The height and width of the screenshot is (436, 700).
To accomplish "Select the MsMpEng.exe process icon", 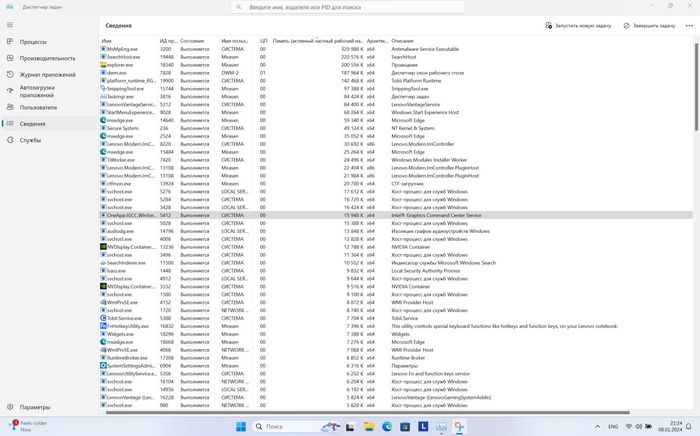I will click(103, 49).
